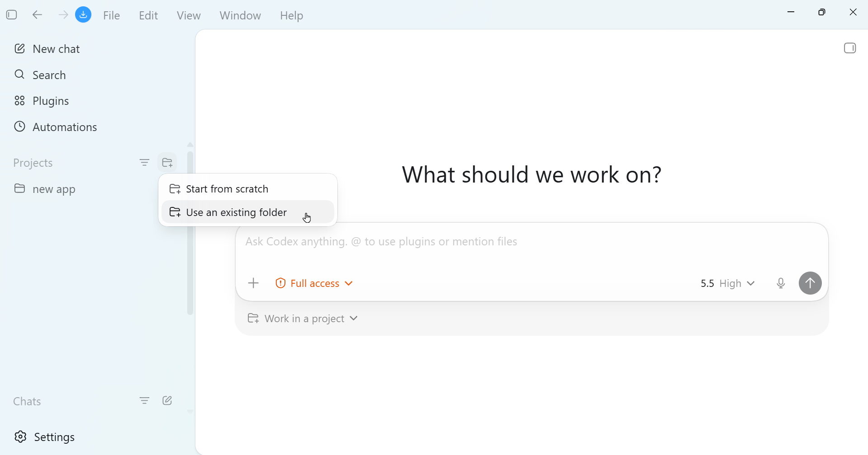The height and width of the screenshot is (455, 868).
Task: Click the microphone dictation icon
Action: (781, 284)
